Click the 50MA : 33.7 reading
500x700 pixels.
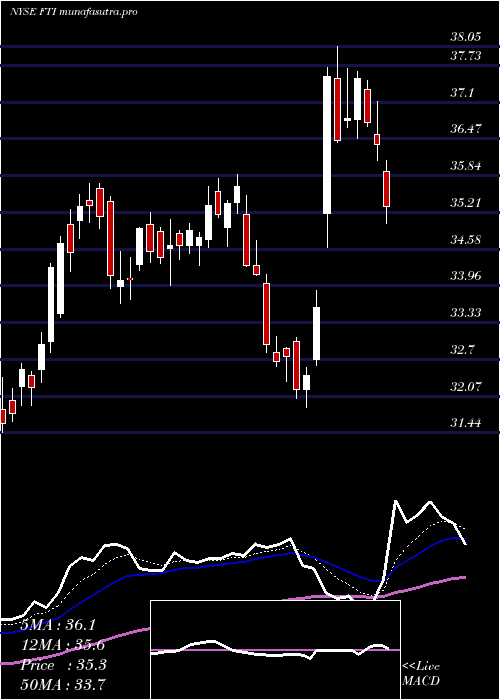(x=62, y=684)
